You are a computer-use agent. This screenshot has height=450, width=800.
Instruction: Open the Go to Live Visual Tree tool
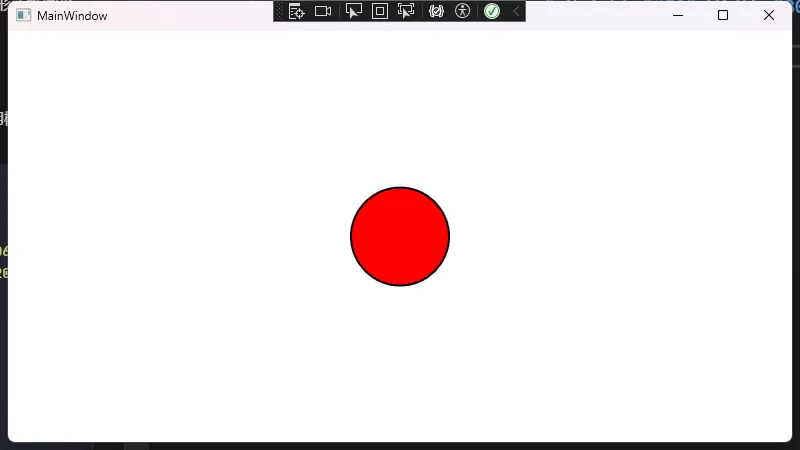coord(296,11)
